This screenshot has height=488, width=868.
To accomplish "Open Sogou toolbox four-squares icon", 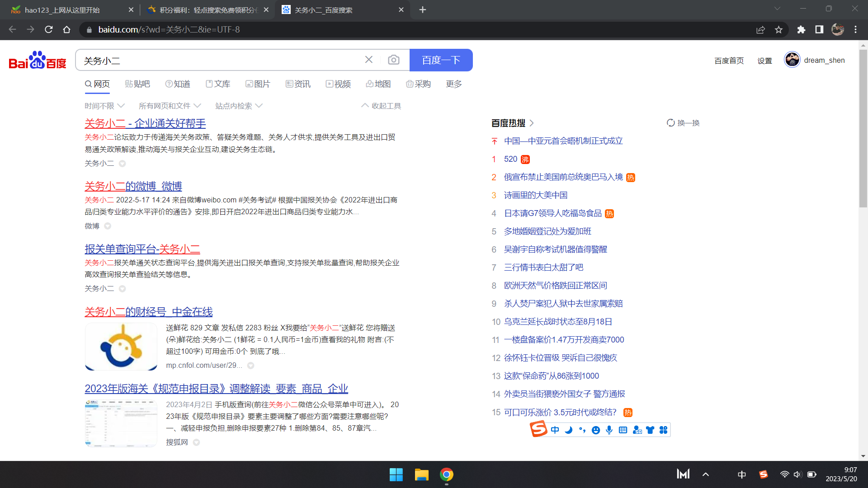I will [663, 430].
